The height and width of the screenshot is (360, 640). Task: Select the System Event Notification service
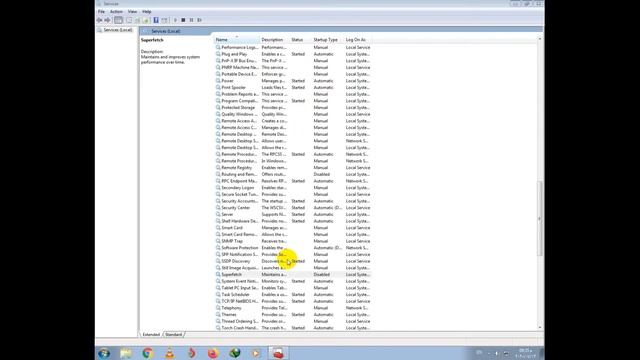(x=293, y=281)
